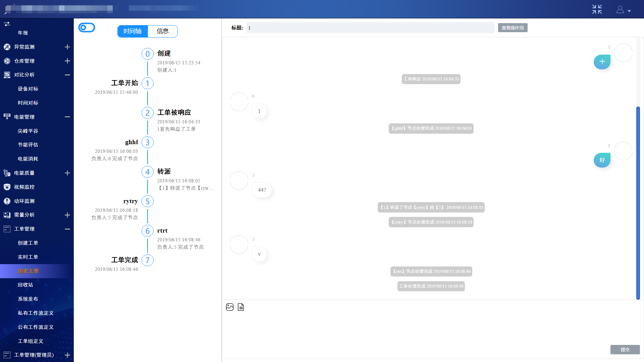Open 系统发布 in the sidebar
Viewport: 644px width, 362px height.
[28, 299]
